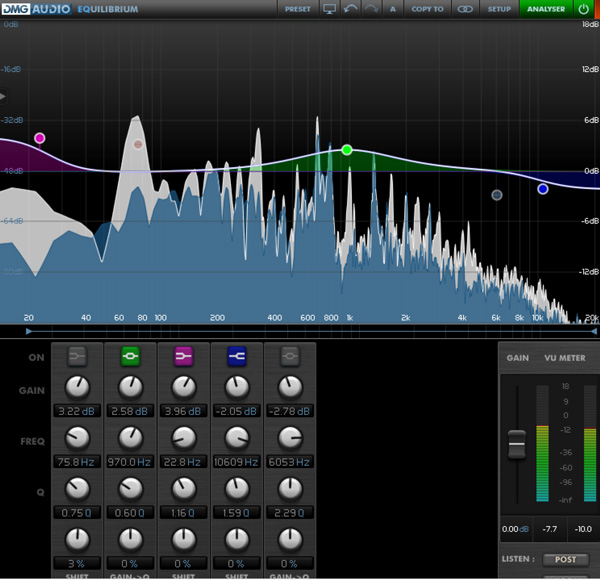Click the frequency knob above 22.8 Hz

click(184, 438)
